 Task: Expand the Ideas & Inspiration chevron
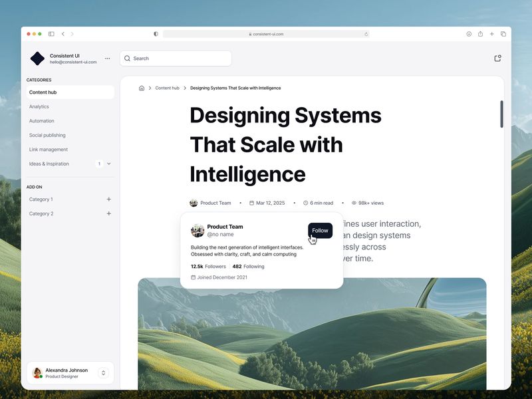(108, 164)
